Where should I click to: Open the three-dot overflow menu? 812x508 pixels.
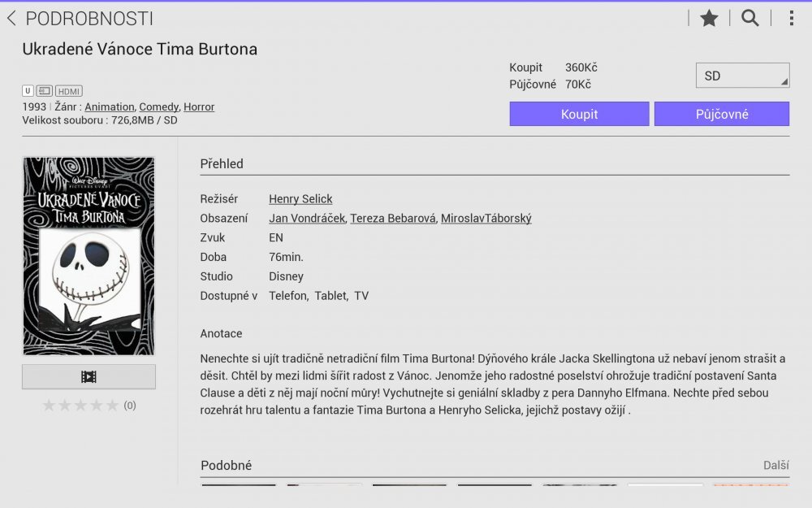pos(791,19)
